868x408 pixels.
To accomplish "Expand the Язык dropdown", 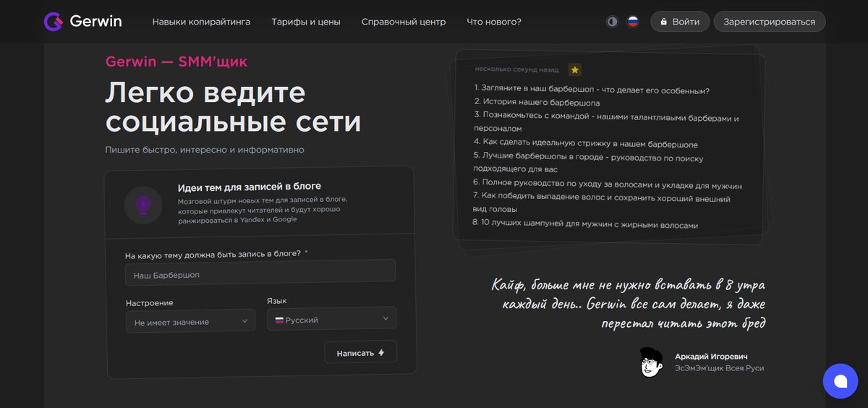I will tap(331, 319).
